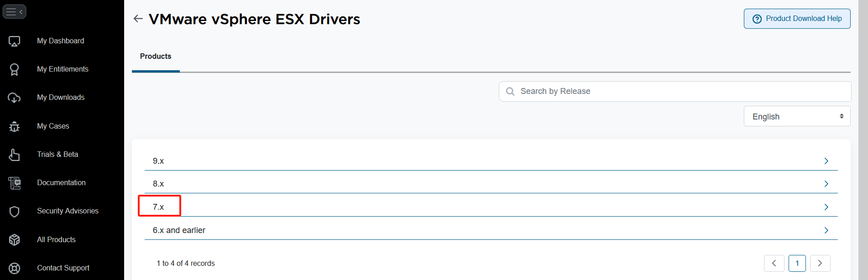Screen dimensions: 868x280
Task: Click the question mark help icon
Action: click(x=757, y=19)
